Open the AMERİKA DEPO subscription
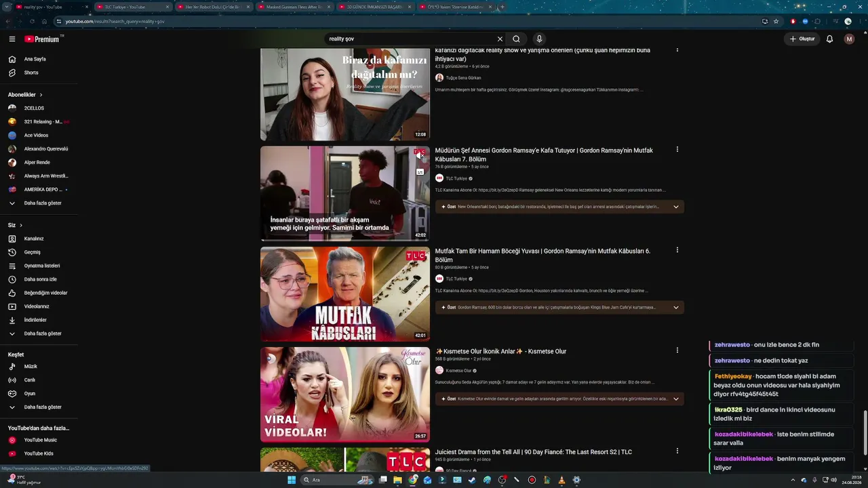Viewport: 868px width, 488px height. coord(39,189)
